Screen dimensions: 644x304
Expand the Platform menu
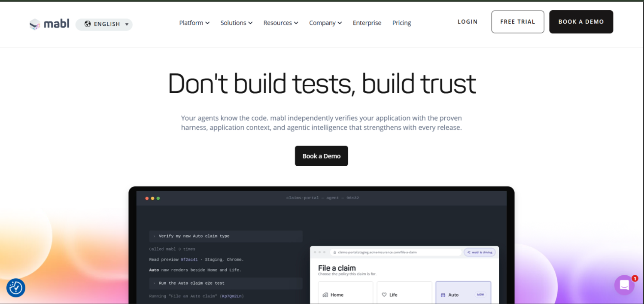point(194,23)
